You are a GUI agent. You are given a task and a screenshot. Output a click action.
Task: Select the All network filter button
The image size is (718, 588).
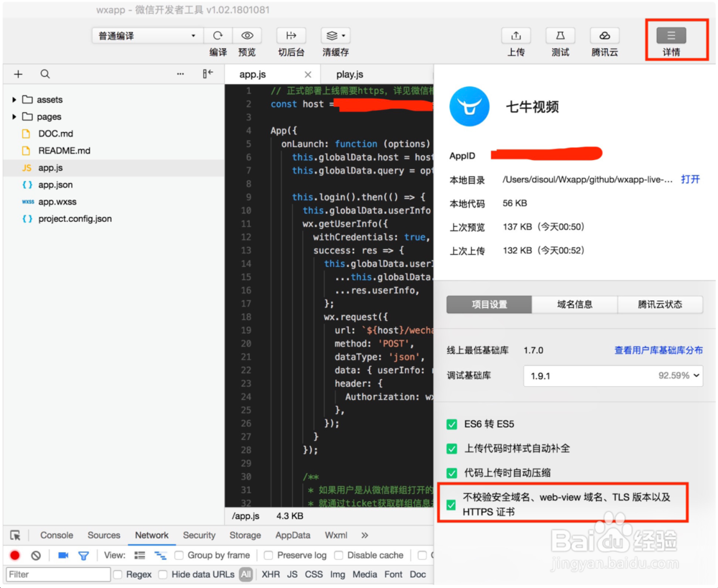click(x=246, y=574)
